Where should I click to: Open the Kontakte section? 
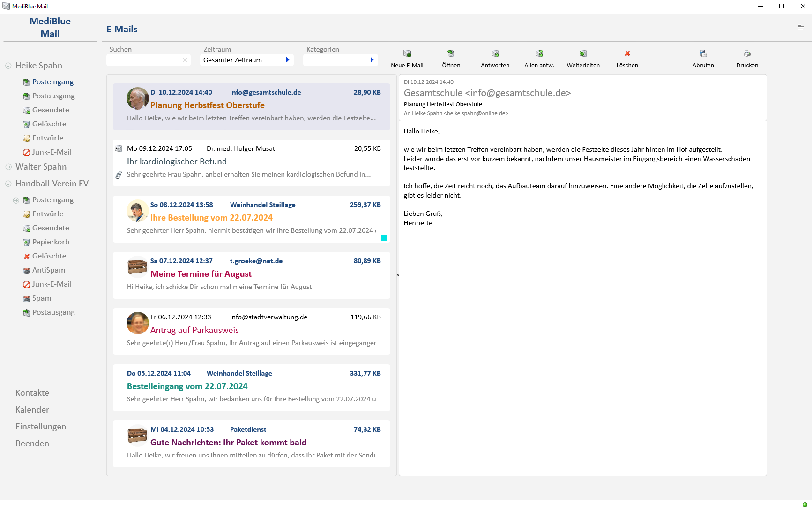32,393
